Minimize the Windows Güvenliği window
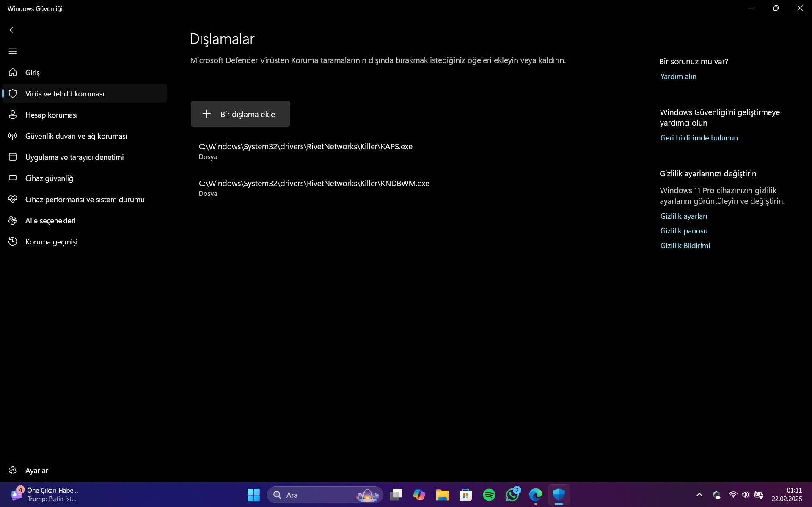Viewport: 812px width, 507px height. pyautogui.click(x=752, y=8)
